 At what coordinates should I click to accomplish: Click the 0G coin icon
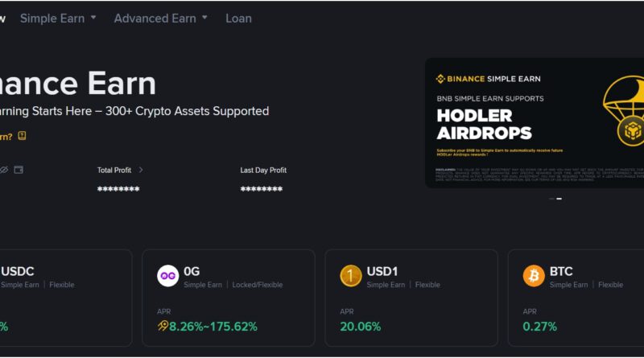coord(167,276)
